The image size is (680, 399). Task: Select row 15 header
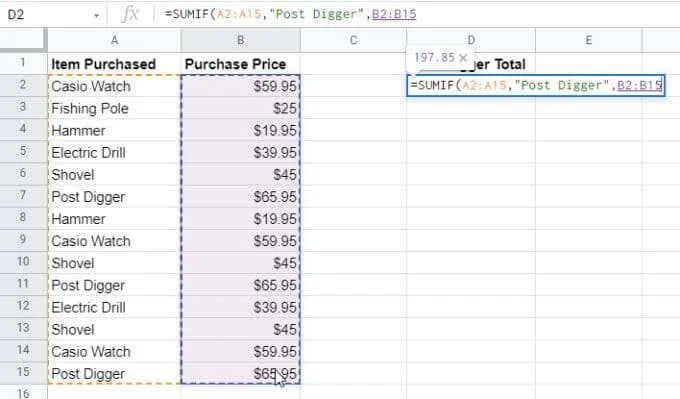[23, 373]
